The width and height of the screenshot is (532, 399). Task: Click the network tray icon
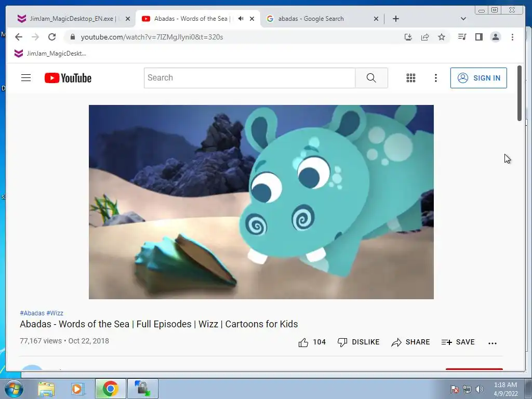coord(467,389)
